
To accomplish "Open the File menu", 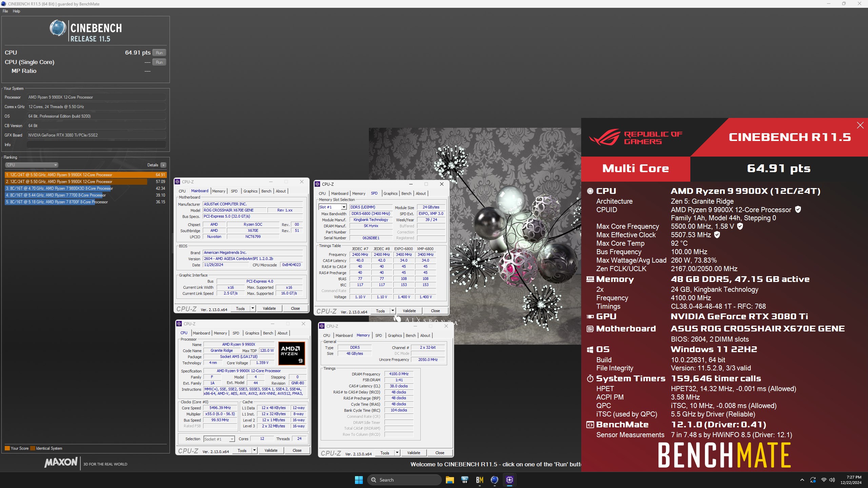I will pos(5,11).
